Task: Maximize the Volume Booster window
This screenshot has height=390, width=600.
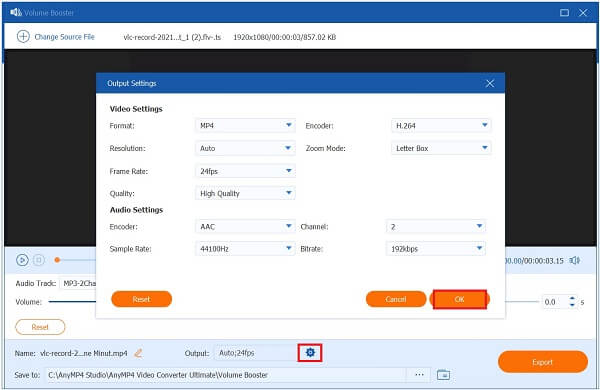Action: coord(564,13)
